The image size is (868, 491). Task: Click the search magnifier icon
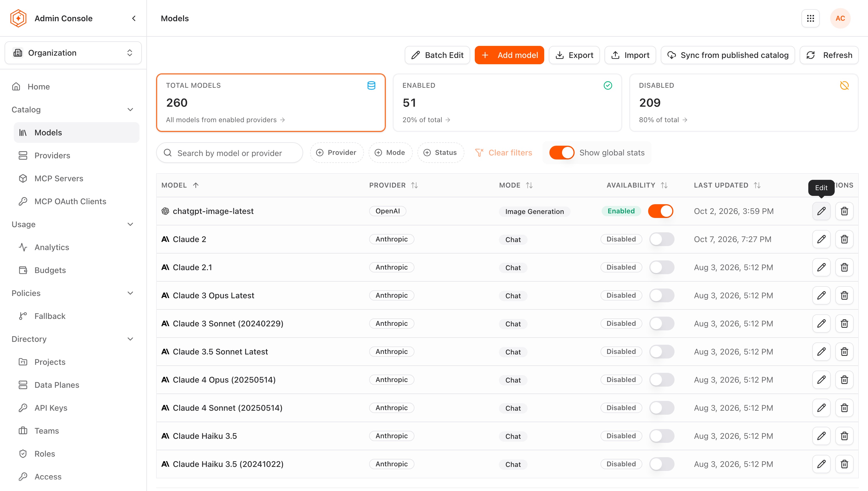[168, 153]
